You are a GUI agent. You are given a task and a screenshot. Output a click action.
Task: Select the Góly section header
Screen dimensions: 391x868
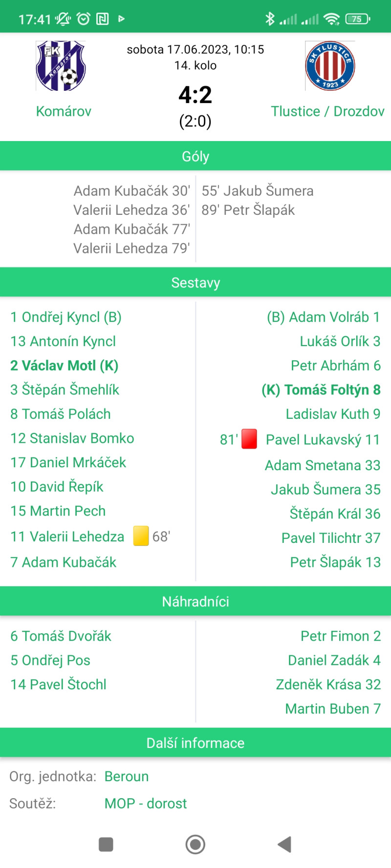tap(195, 156)
